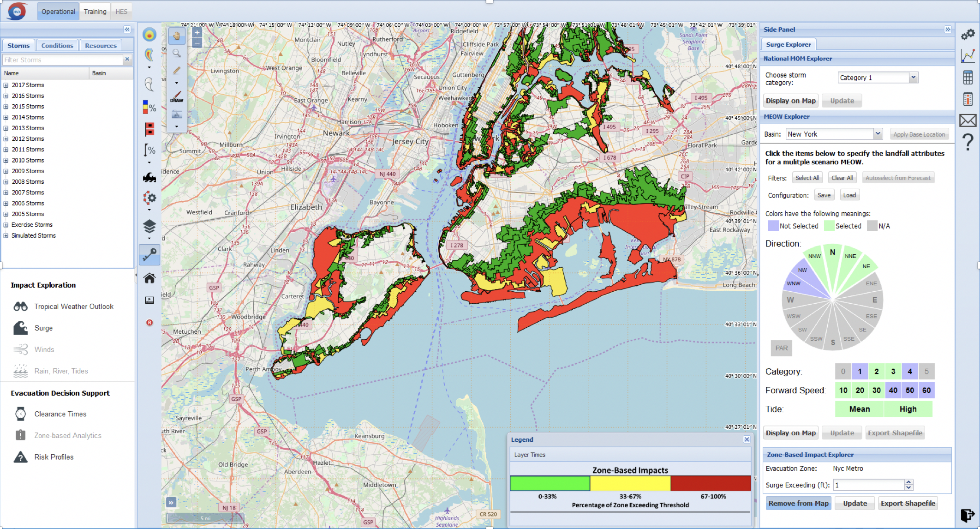Open the question mark help icon

point(968,142)
